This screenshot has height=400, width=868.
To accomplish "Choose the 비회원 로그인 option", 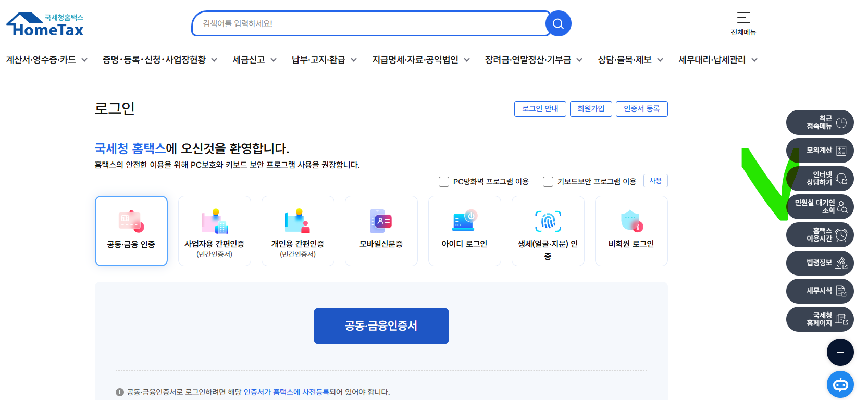I will pos(631,231).
